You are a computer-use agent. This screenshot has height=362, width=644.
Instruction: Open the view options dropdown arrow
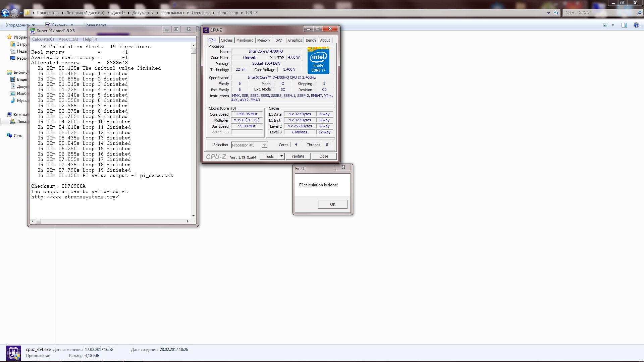click(x=613, y=25)
